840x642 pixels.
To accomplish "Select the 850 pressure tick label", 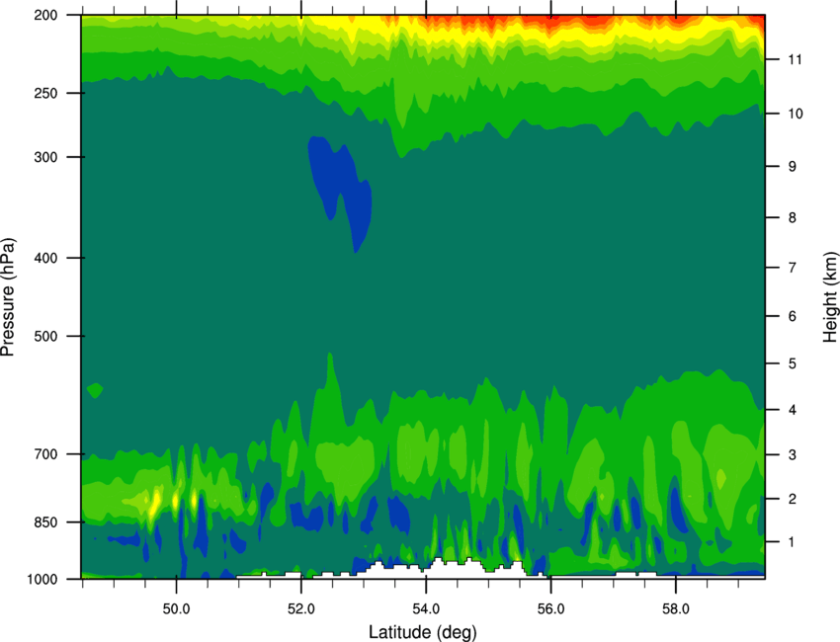I will [46, 522].
